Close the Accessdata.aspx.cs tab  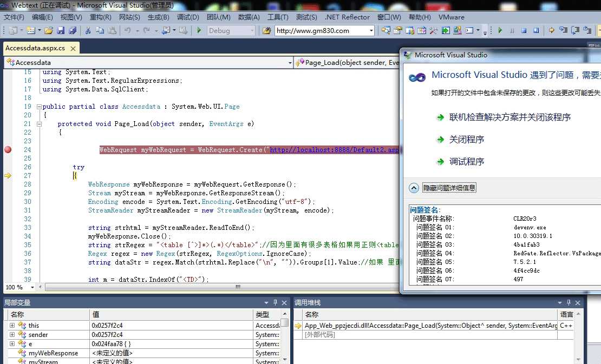coord(73,49)
